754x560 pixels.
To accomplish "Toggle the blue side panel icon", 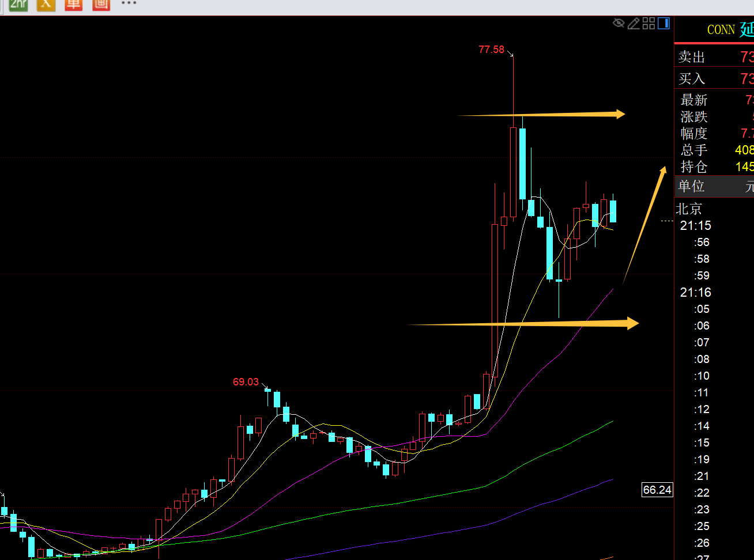I will point(663,23).
